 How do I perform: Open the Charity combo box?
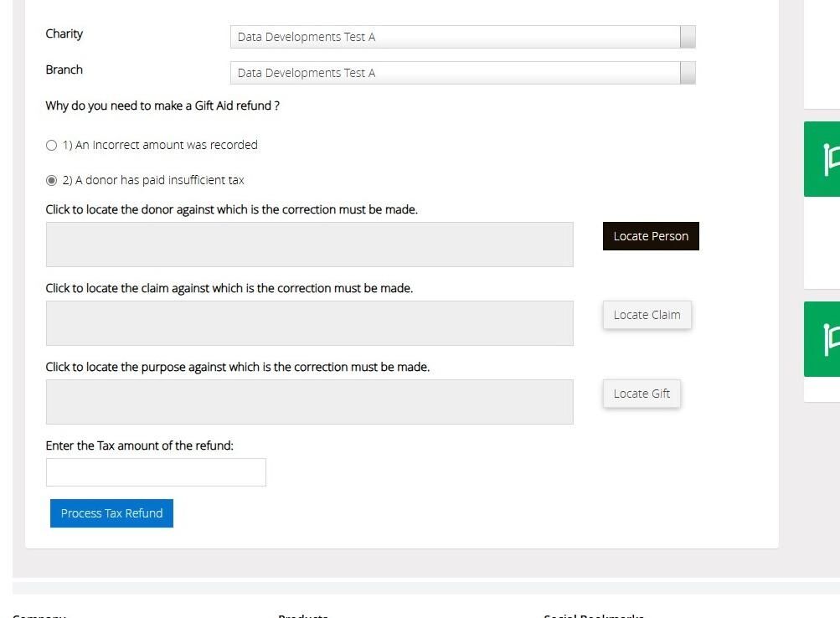point(463,37)
